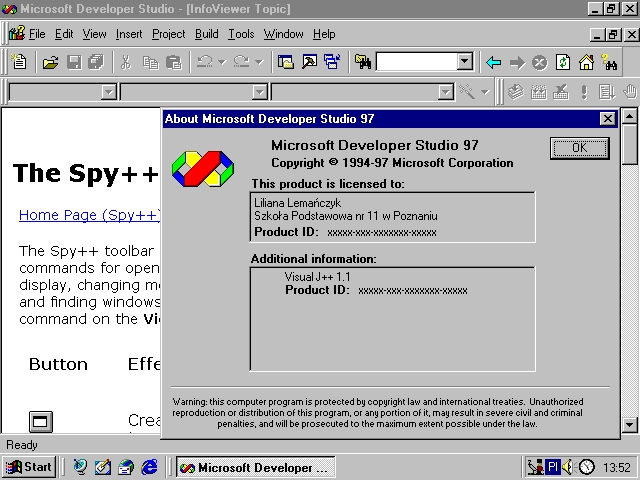Viewport: 640px width, 480px height.
Task: Click the Insert Breakpoint hand icon
Action: (631, 92)
